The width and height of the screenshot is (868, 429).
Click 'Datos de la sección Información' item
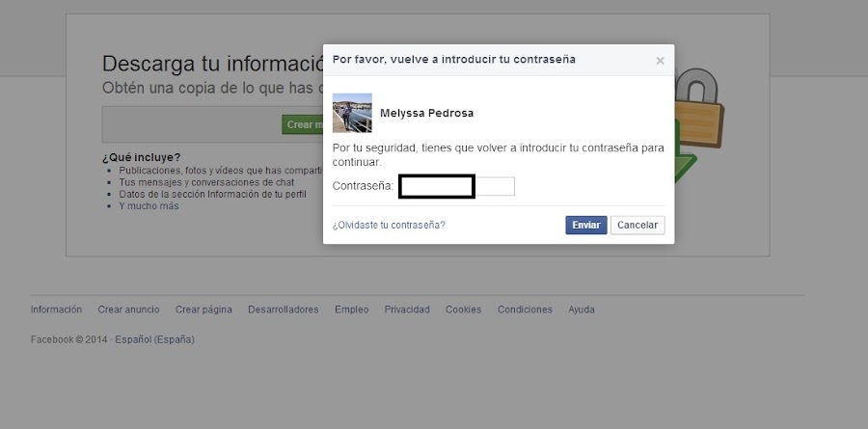(x=212, y=195)
